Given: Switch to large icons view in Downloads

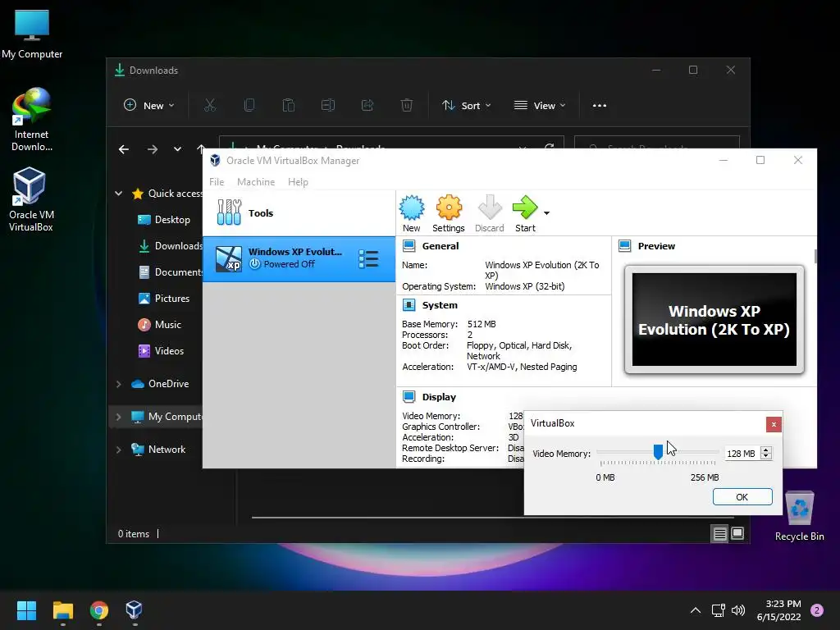Looking at the screenshot, I should 737,533.
